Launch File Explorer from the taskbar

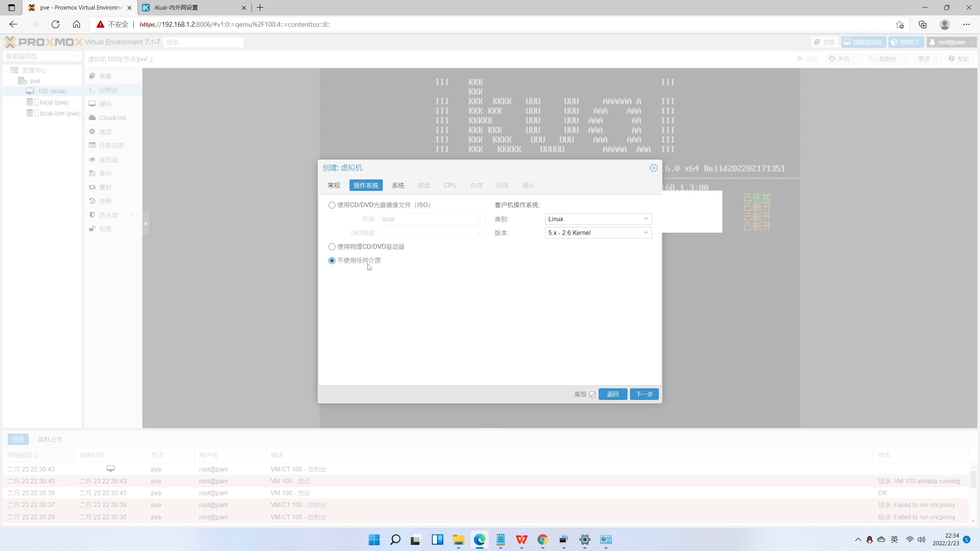pos(458,540)
